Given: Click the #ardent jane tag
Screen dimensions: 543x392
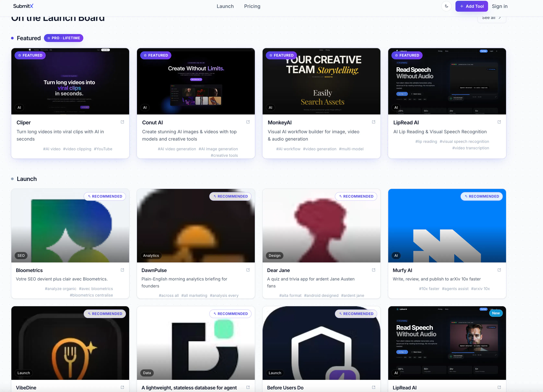Looking at the screenshot, I should (352, 296).
